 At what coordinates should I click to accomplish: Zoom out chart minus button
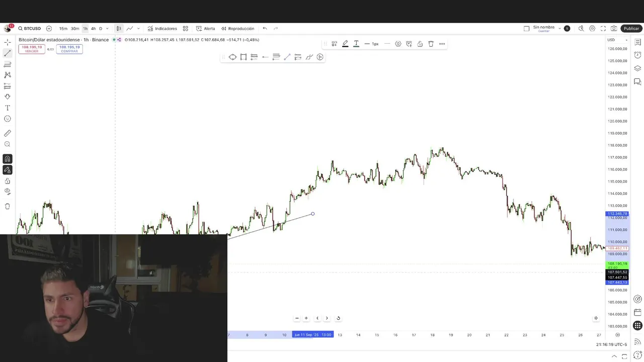[x=297, y=318]
